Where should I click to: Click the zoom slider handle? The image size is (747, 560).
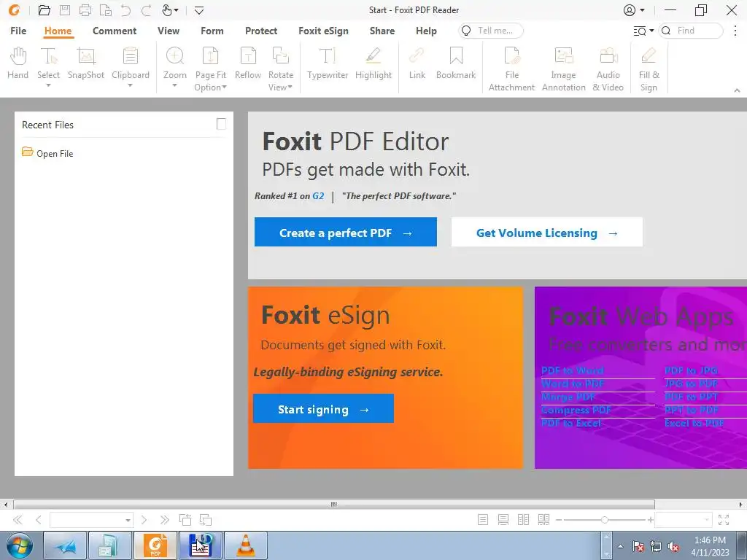[604, 520]
